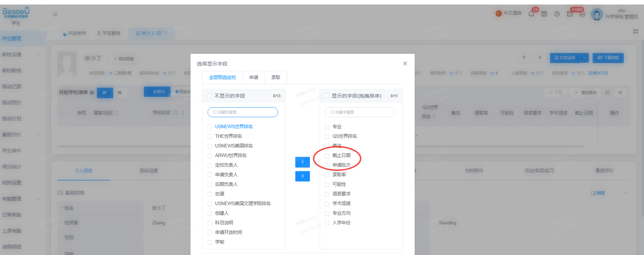The width and height of the screenshot is (644, 255).
Task: Click the 下载档案 button
Action: click(x=608, y=58)
